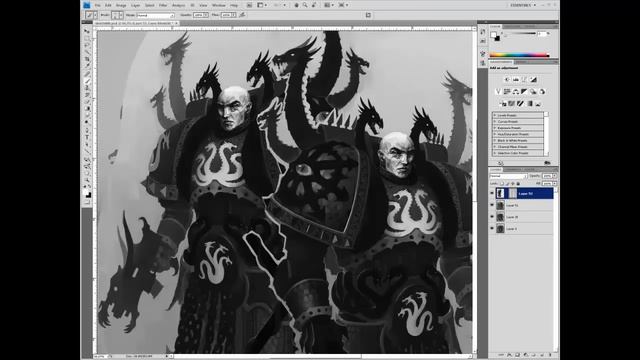640x360 pixels.
Task: Click the Create new layer icon
Action: point(542,355)
